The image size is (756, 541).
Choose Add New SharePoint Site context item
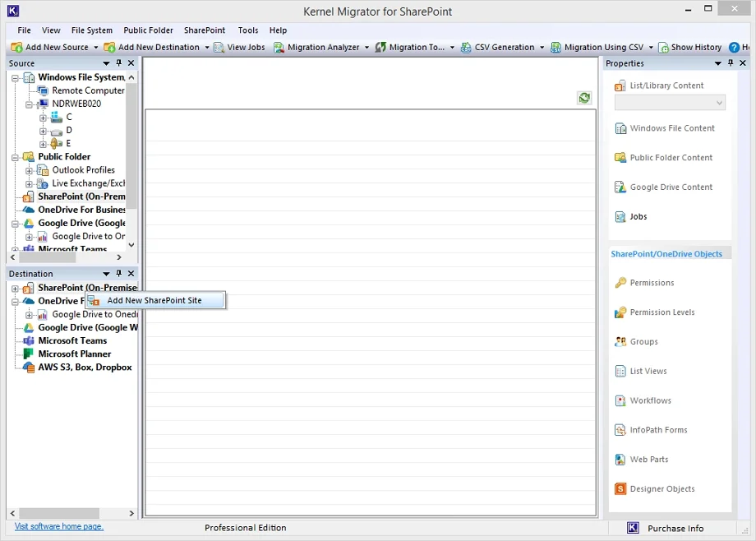coord(154,300)
